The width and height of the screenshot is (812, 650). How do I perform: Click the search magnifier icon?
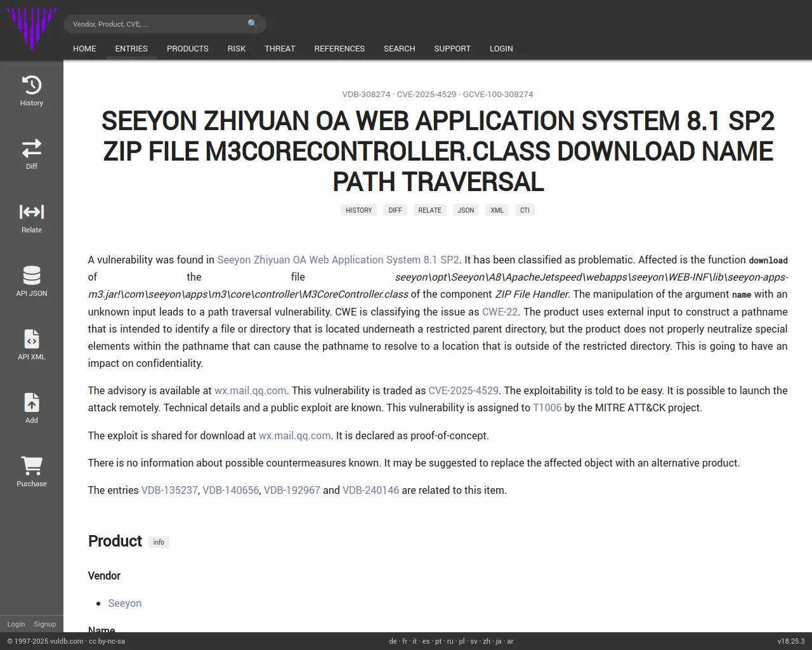click(x=252, y=23)
